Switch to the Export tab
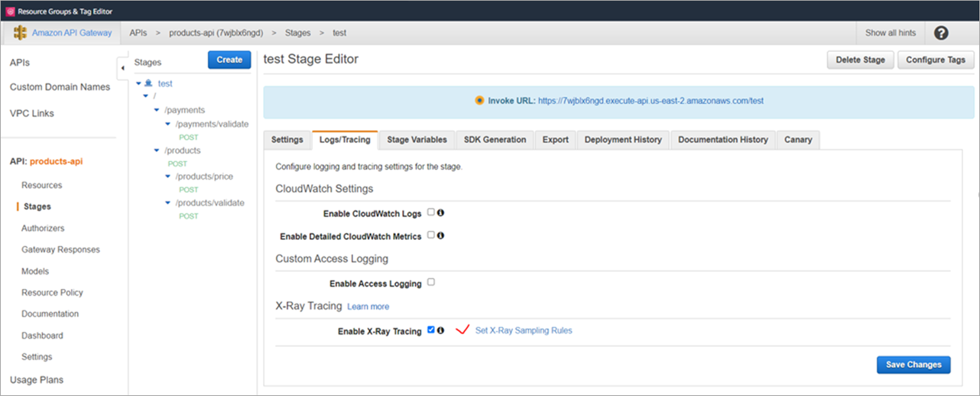980x396 pixels. click(x=556, y=140)
